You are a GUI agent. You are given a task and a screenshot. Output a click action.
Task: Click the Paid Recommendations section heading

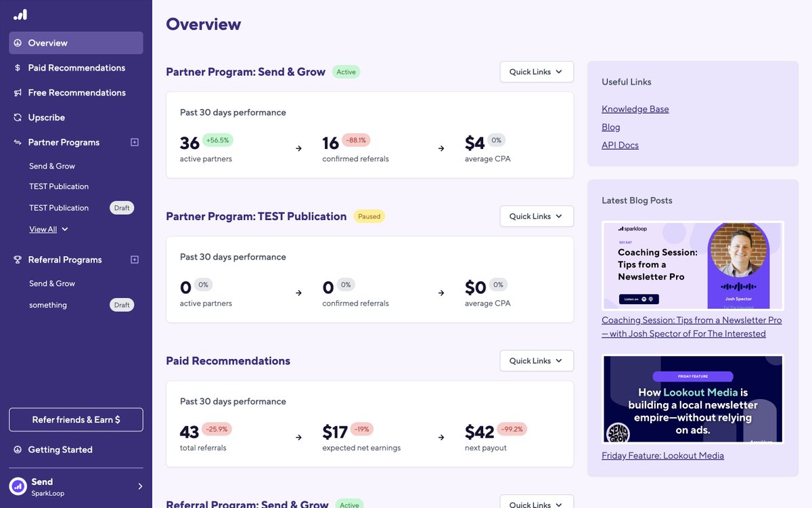pyautogui.click(x=228, y=361)
